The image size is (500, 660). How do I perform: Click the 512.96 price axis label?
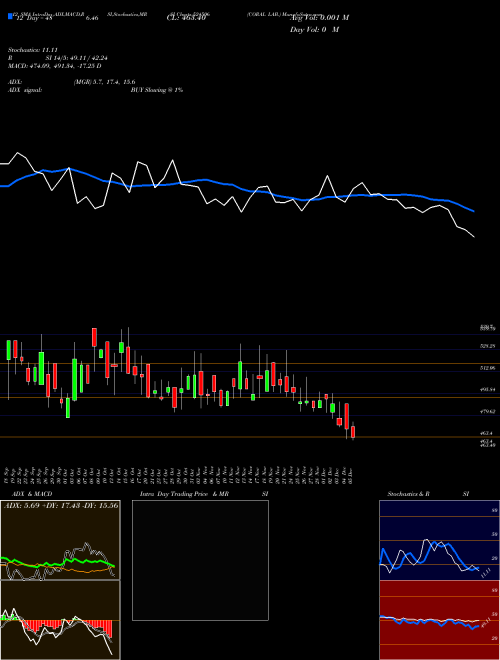point(488,368)
